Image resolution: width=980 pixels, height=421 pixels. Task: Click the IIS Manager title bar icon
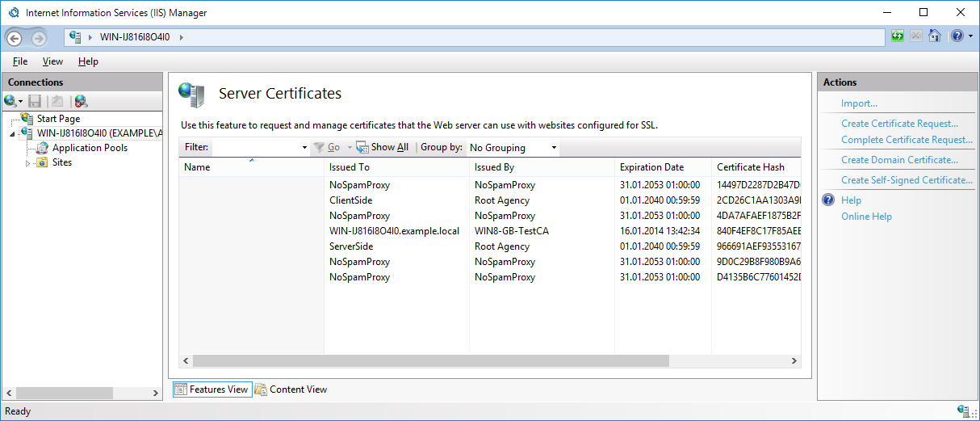13,12
